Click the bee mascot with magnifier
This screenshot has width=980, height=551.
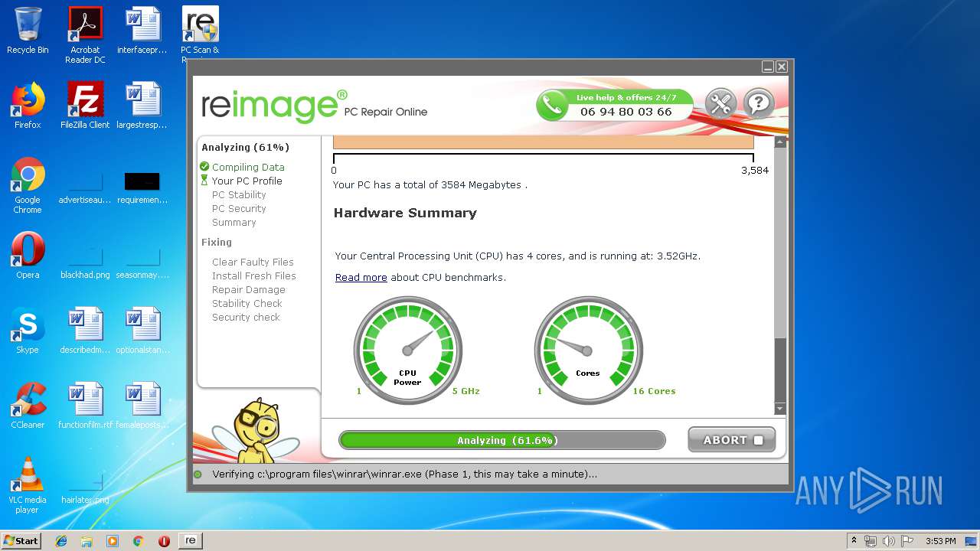[256, 430]
